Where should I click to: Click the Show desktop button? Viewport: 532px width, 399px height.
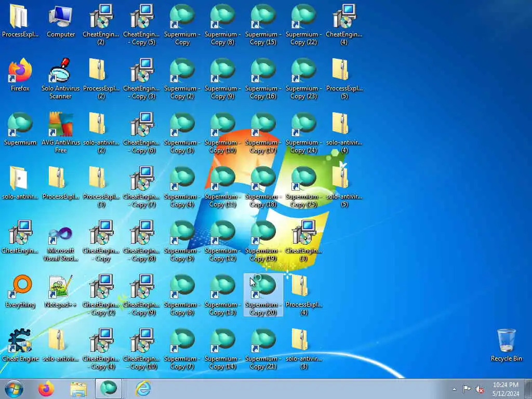point(528,389)
